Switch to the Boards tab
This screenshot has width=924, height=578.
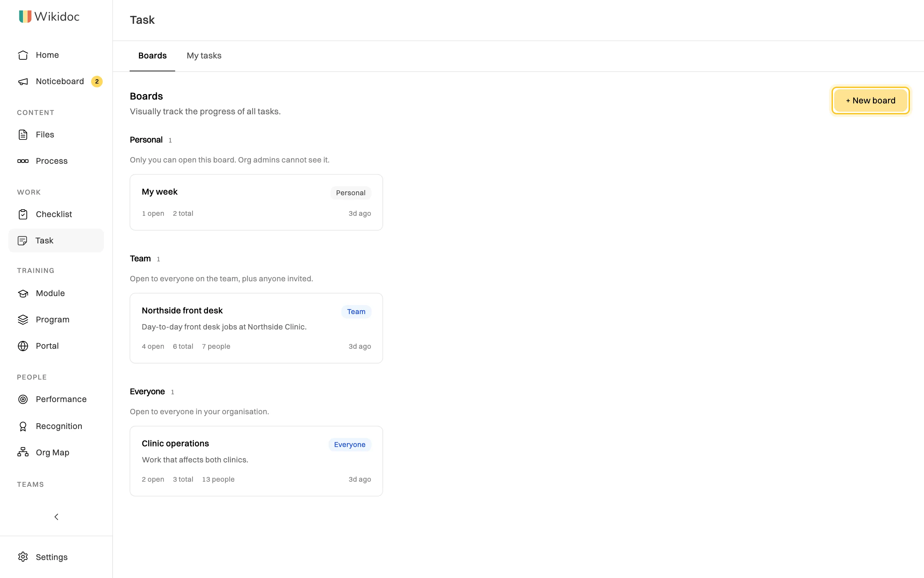tap(152, 56)
